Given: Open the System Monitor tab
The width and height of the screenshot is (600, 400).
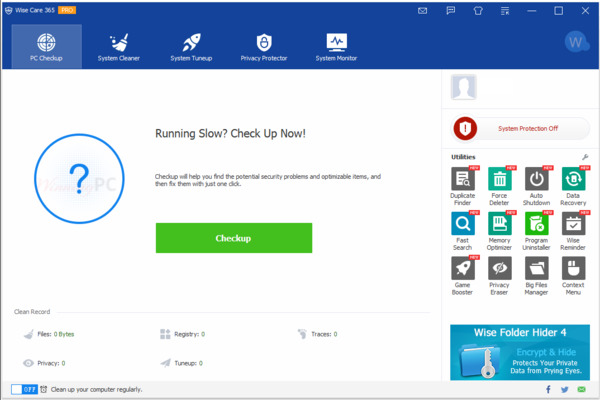Looking at the screenshot, I should pos(336,47).
